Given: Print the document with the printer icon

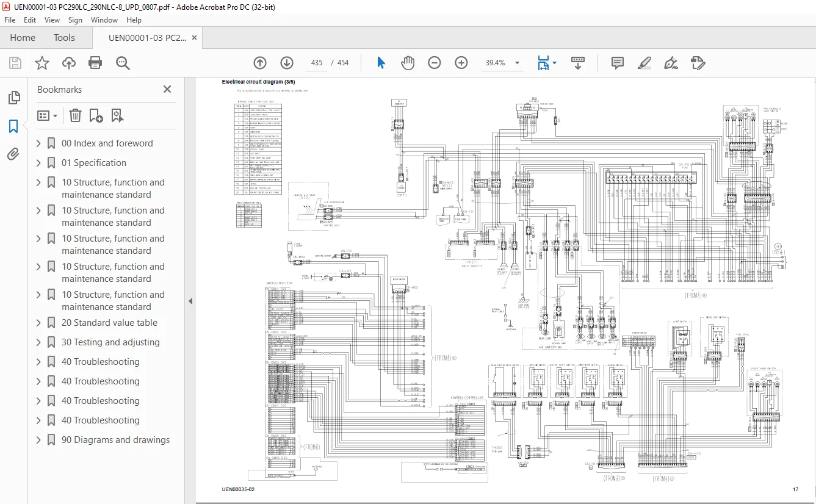Looking at the screenshot, I should (x=95, y=63).
